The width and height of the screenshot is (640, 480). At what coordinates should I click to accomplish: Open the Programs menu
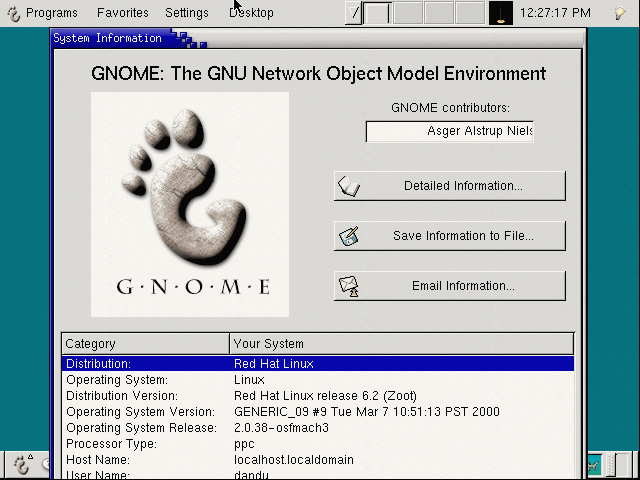point(51,13)
